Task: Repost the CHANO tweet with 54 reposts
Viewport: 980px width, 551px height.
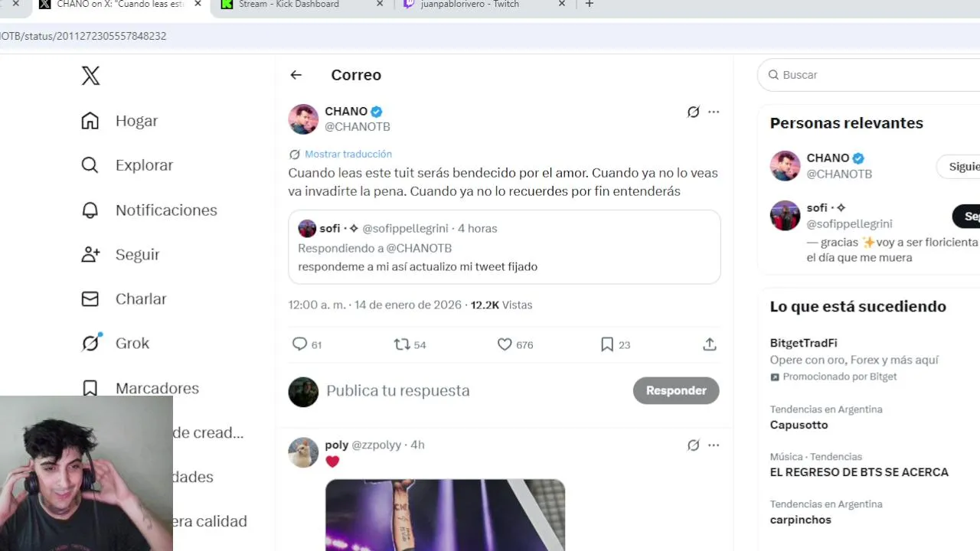Action: (401, 344)
